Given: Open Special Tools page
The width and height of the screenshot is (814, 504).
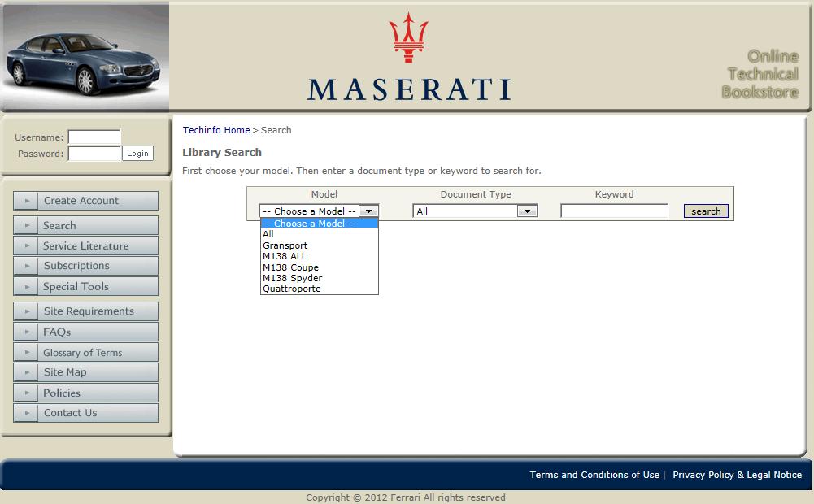Looking at the screenshot, I should 85,286.
